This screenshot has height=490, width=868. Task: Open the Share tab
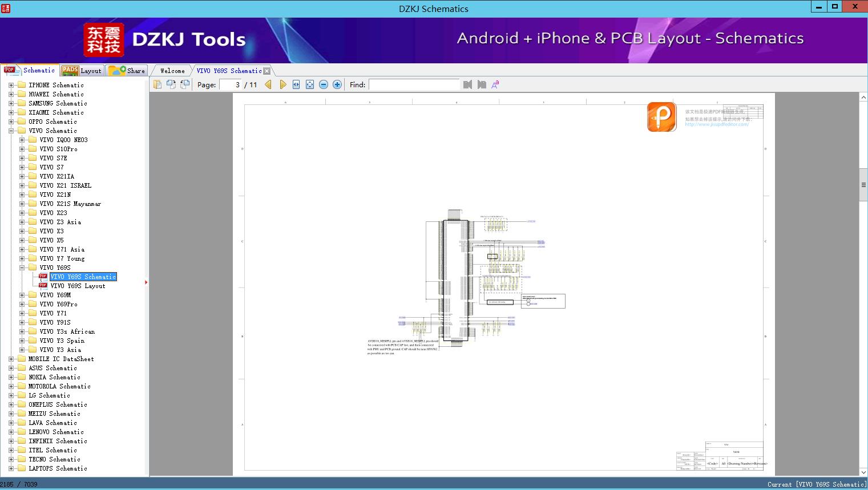click(127, 71)
